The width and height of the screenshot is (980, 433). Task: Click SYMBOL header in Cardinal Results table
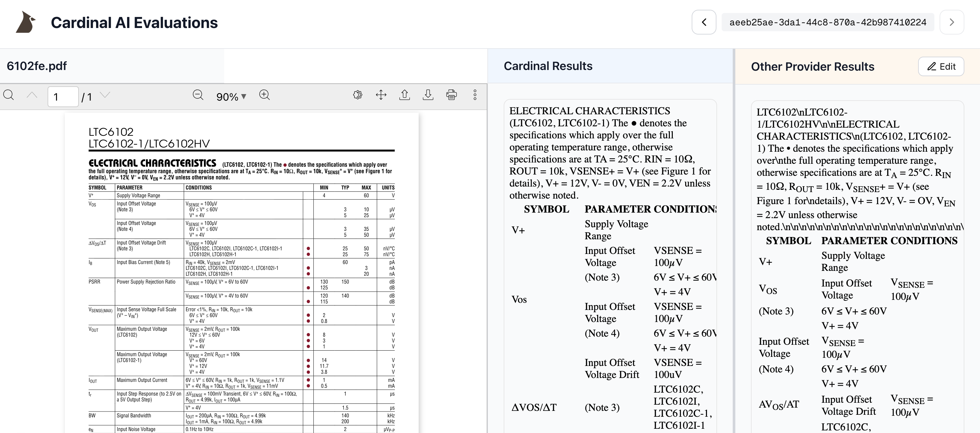point(546,209)
